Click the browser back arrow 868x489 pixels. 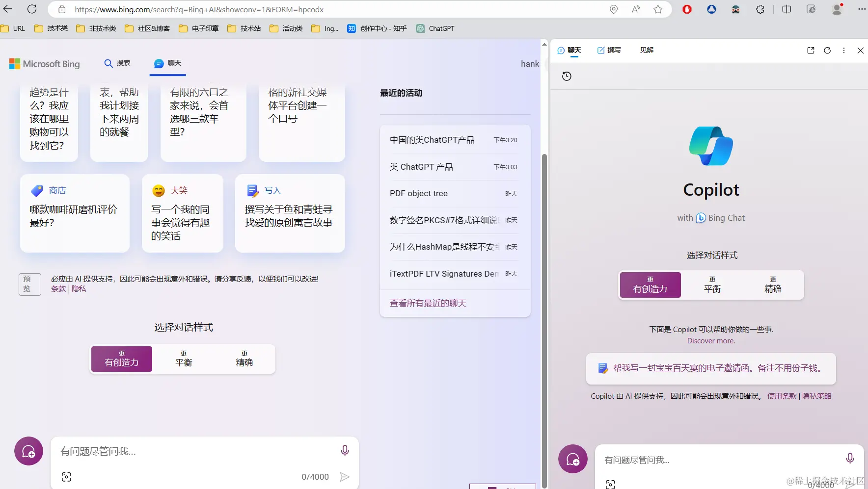[8, 9]
